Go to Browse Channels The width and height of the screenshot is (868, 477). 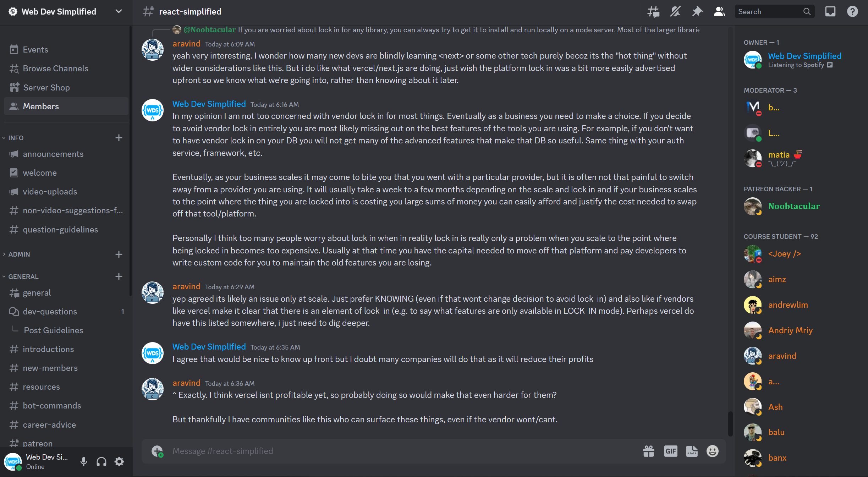(x=55, y=68)
